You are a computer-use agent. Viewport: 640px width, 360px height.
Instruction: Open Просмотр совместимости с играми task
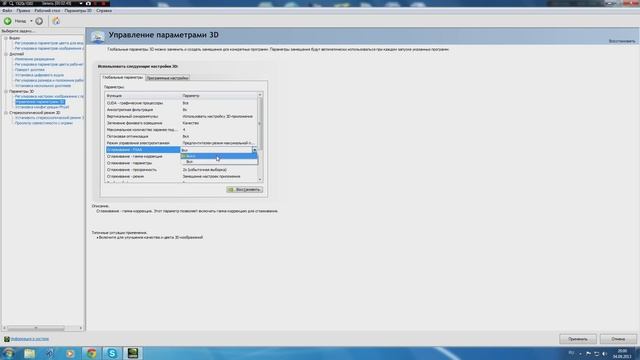44,123
